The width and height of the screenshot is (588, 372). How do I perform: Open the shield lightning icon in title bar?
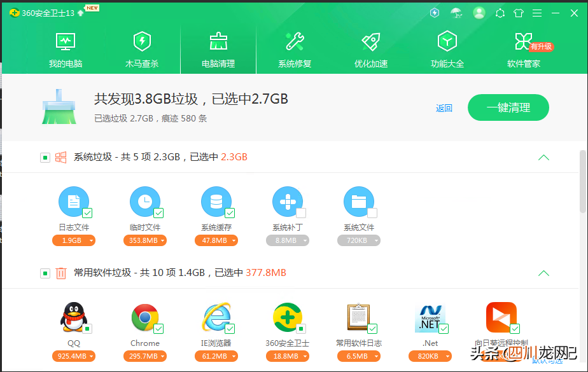click(x=434, y=13)
